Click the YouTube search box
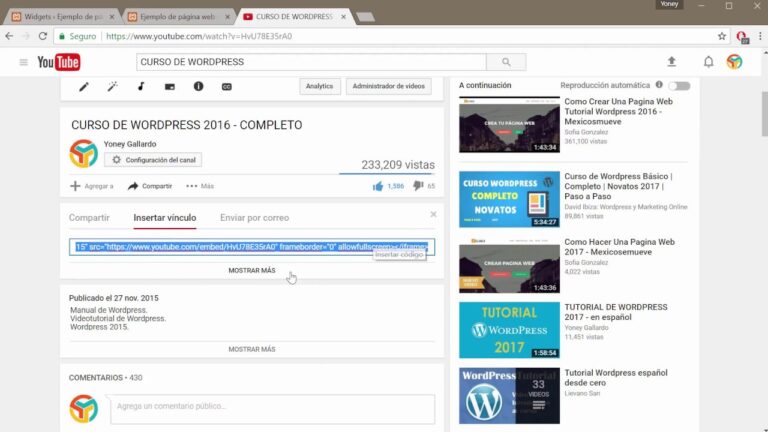The height and width of the screenshot is (432, 768). [311, 62]
